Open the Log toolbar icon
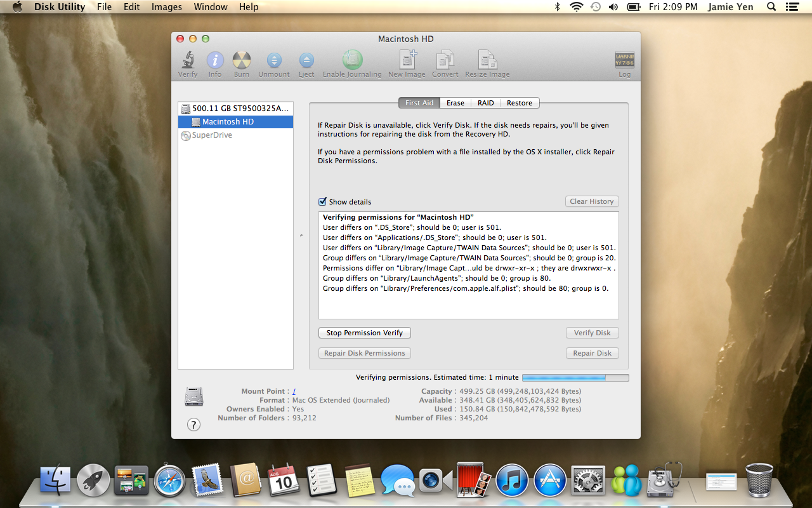812x508 pixels. [625, 60]
